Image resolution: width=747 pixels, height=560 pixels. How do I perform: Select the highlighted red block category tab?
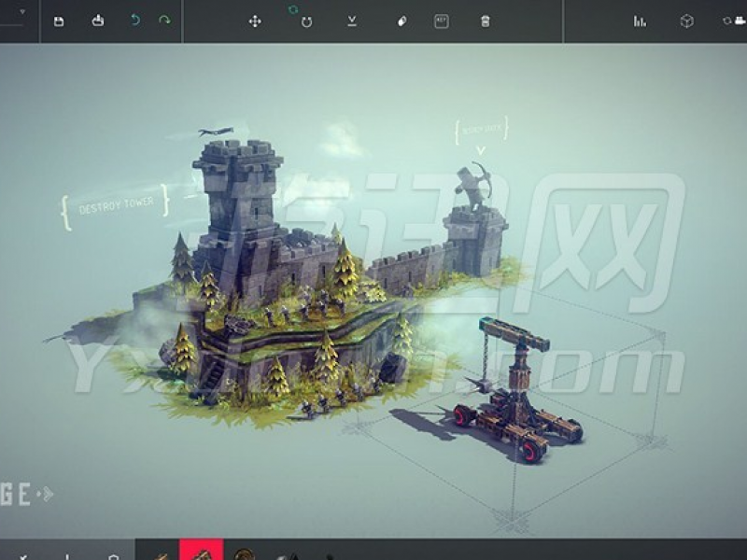tap(201, 551)
